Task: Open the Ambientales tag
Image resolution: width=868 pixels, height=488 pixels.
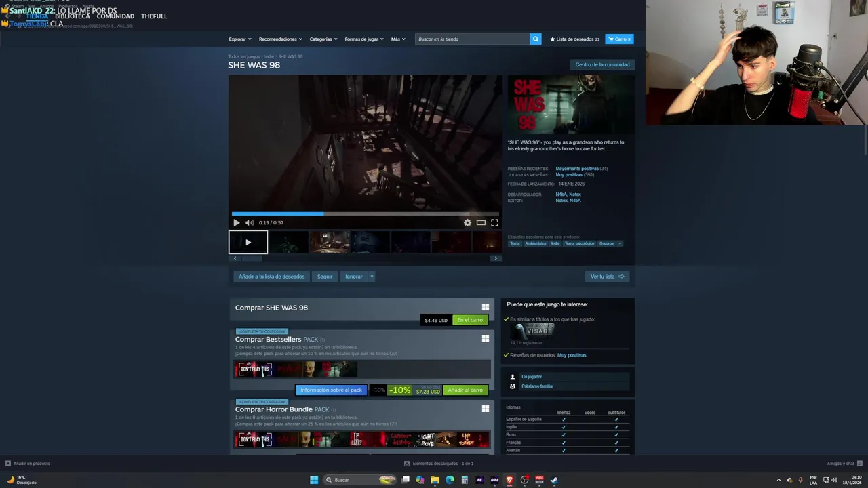Action: point(535,243)
